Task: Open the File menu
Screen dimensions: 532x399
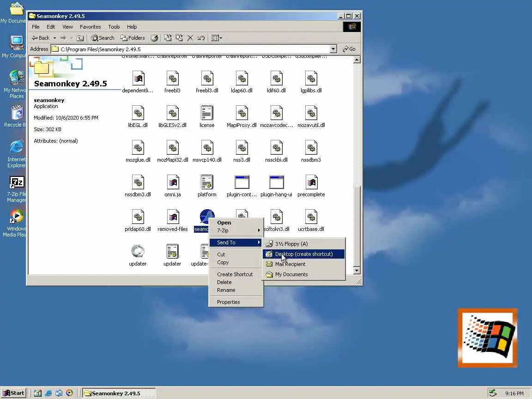Action: tap(36, 27)
